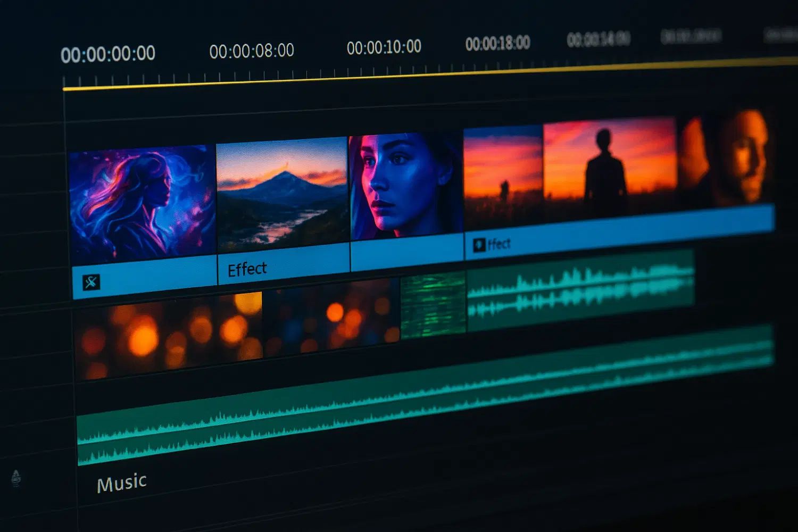This screenshot has width=798, height=532.
Task: Click the 00:00:10:00 ruler timecode
Action: 384,47
